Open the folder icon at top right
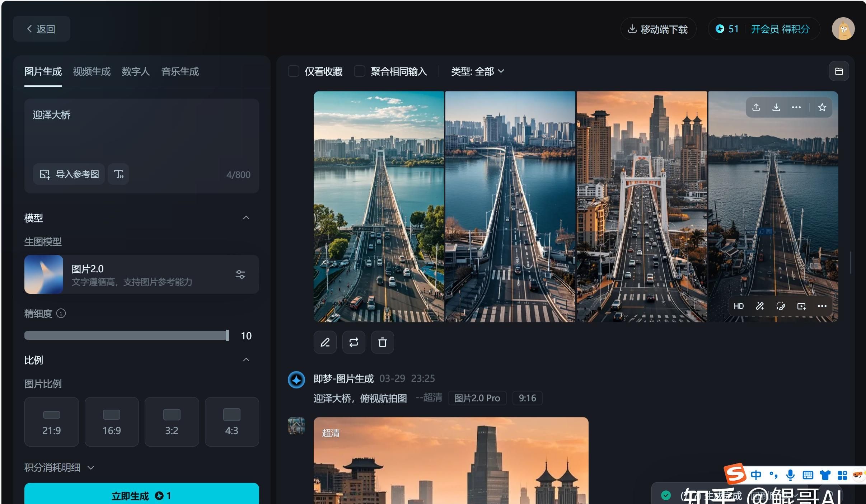 point(839,71)
